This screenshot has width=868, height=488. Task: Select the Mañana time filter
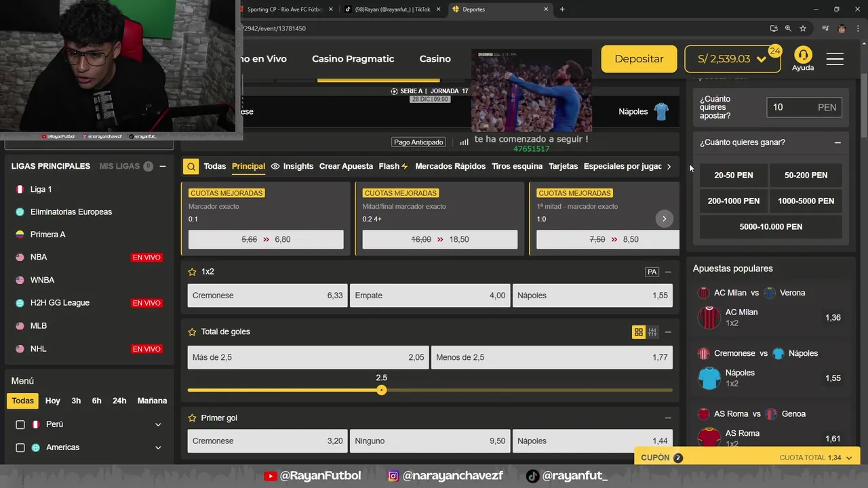[x=152, y=401]
